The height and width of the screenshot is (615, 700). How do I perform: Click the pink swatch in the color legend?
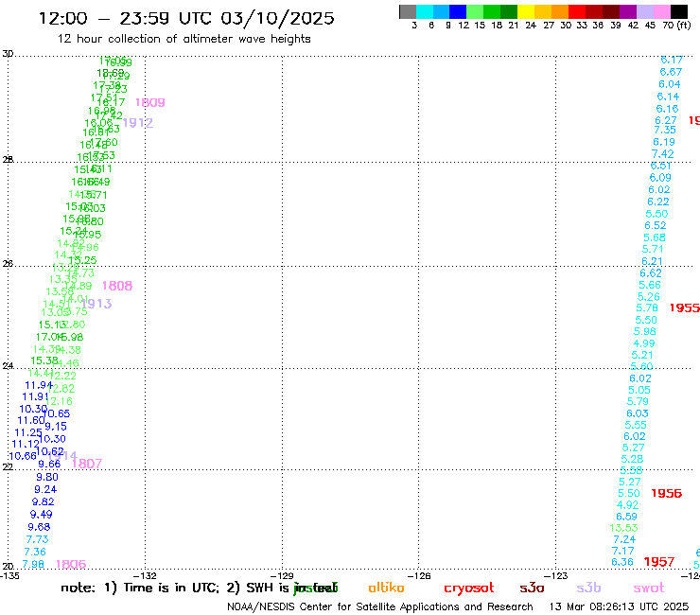[662, 11]
